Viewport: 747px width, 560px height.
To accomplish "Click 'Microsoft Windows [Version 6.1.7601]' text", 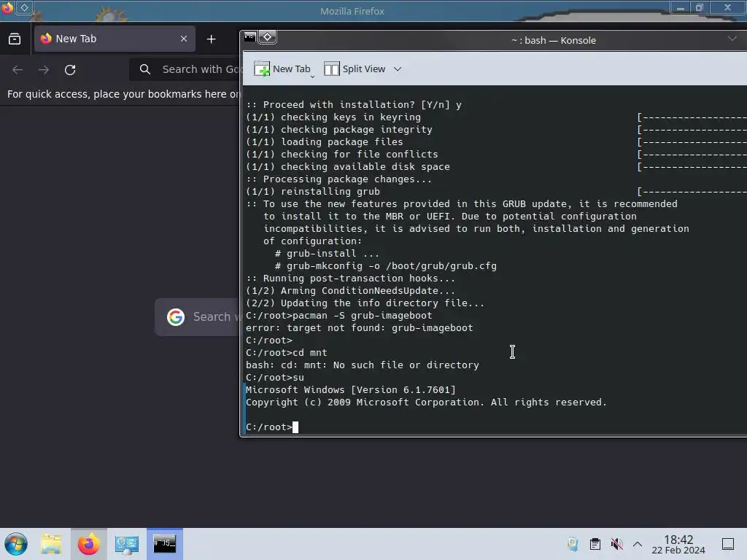I will point(351,390).
